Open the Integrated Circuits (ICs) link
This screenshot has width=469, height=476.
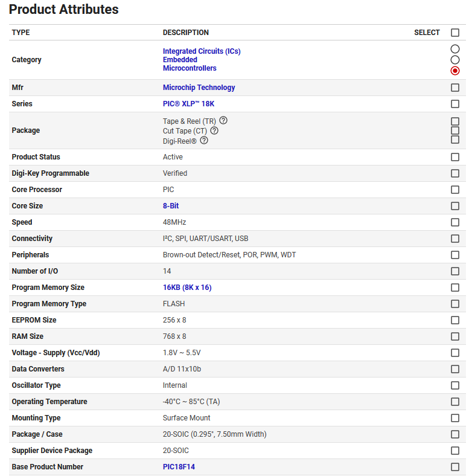pos(202,51)
